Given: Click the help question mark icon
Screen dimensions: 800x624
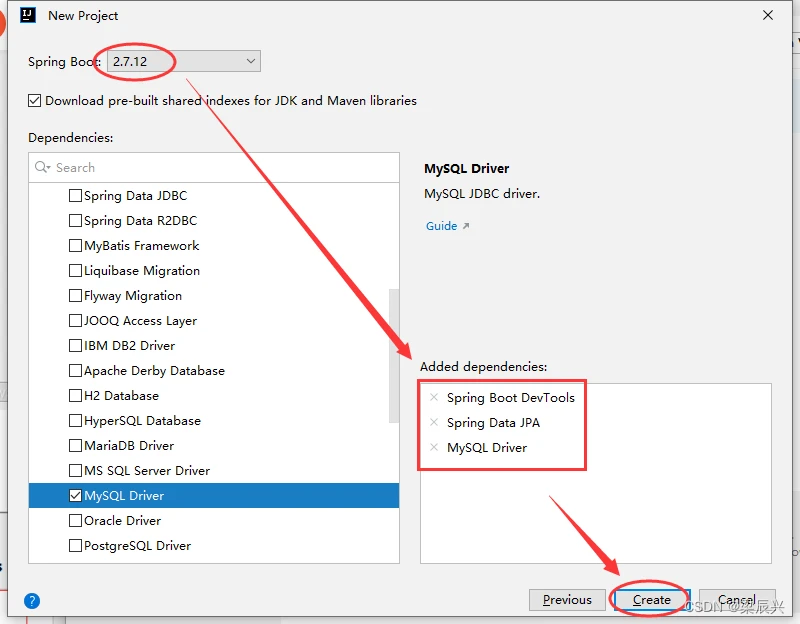Looking at the screenshot, I should [32, 601].
